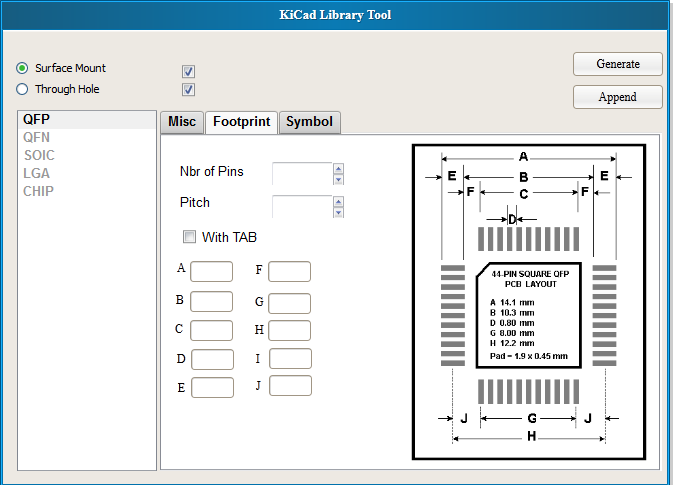Screen dimensions: 673x485
Task: Open the Symbol tab
Action: (309, 122)
